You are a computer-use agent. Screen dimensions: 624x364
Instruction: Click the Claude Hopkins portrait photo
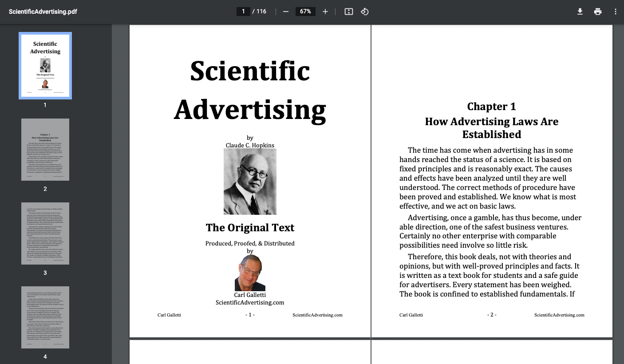click(250, 182)
